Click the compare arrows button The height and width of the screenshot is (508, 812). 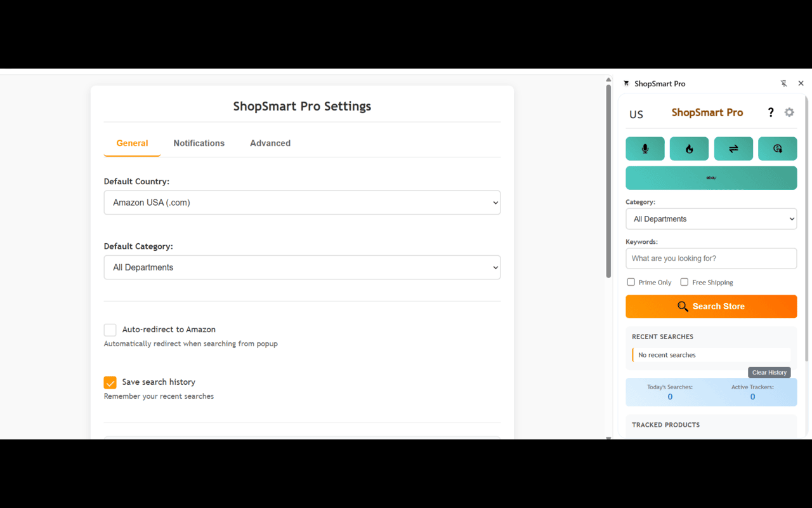tap(733, 149)
